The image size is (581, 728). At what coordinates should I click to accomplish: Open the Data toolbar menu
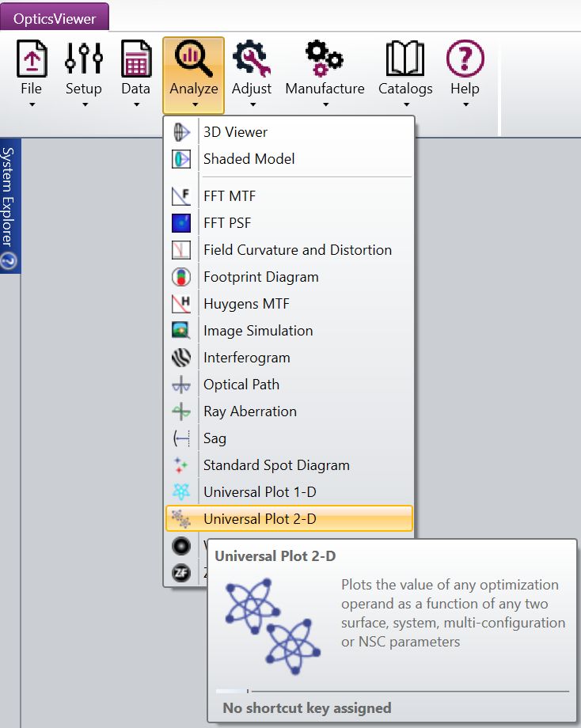[135, 73]
